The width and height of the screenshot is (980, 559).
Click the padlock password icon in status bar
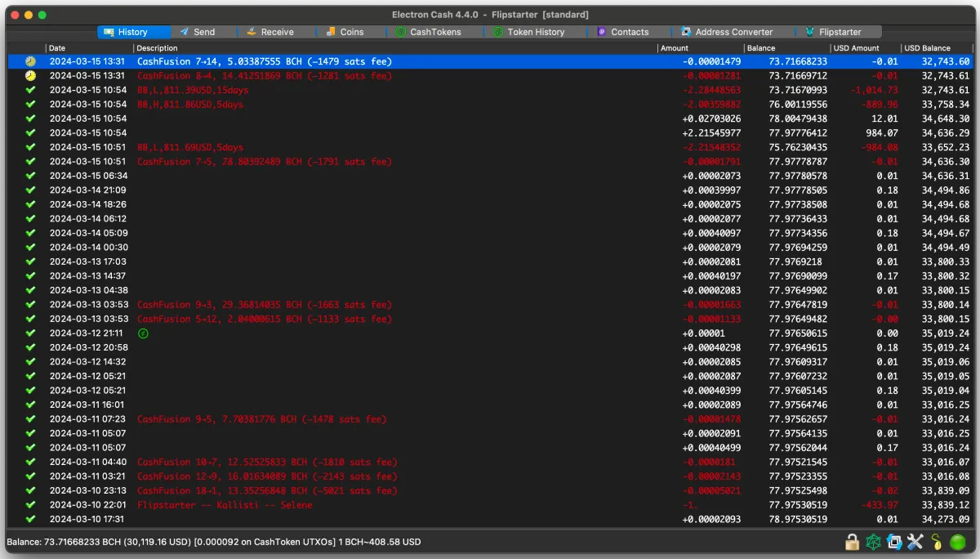852,542
